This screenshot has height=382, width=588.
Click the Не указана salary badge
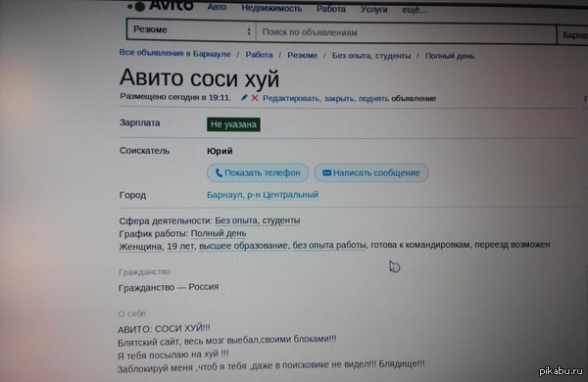(233, 124)
